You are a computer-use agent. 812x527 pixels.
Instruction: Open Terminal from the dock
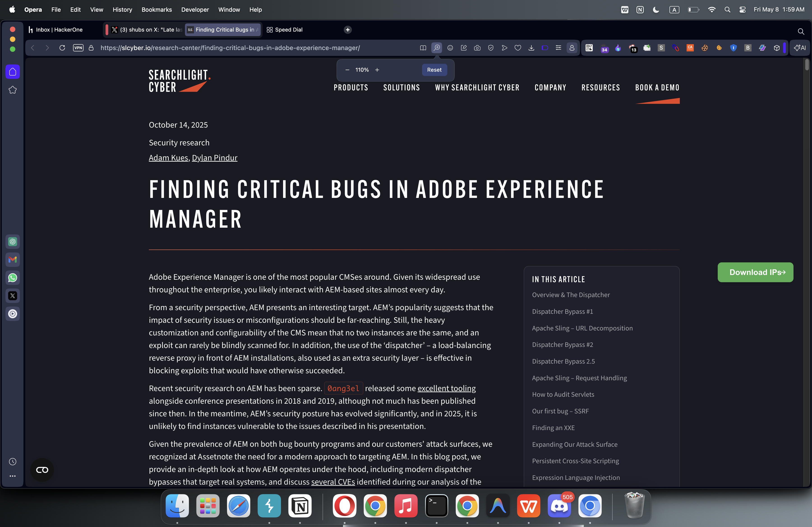coord(436,506)
